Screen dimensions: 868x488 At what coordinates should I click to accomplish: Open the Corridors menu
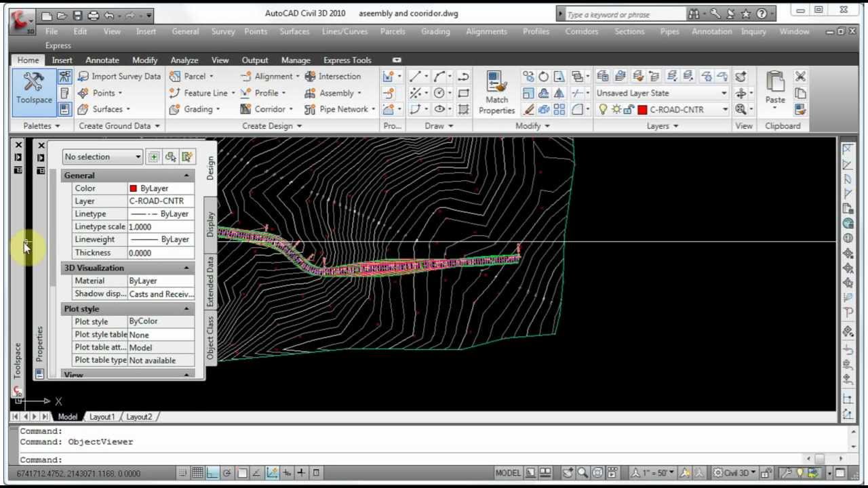pos(582,31)
